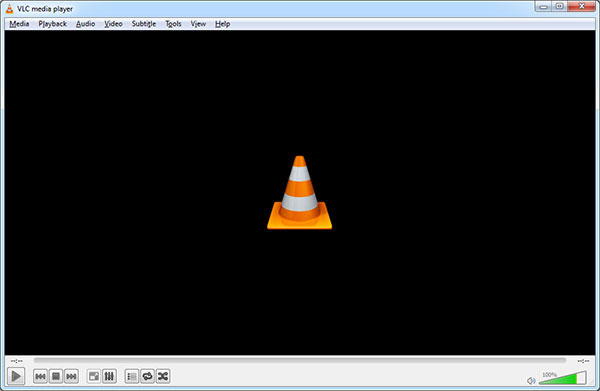
Task: Open extended settings equalizer icon
Action: click(x=109, y=376)
